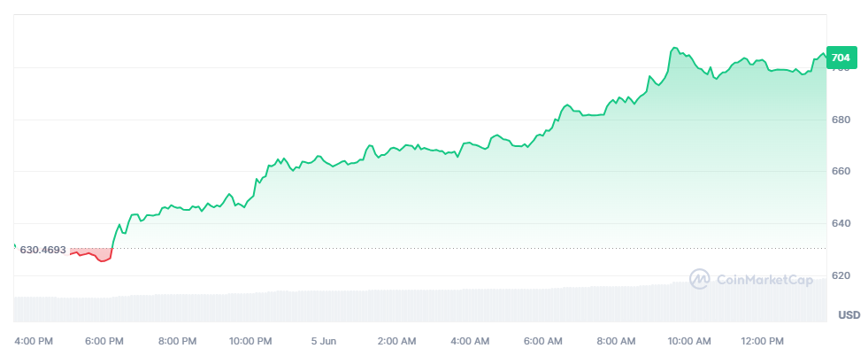Click the 5 Jun date marker
This screenshot has height=356, width=868.
324,341
